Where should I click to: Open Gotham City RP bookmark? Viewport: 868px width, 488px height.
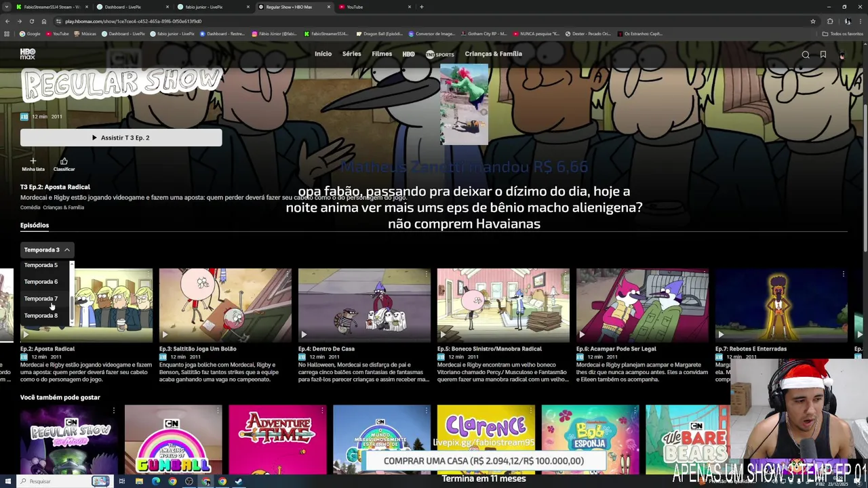click(485, 33)
